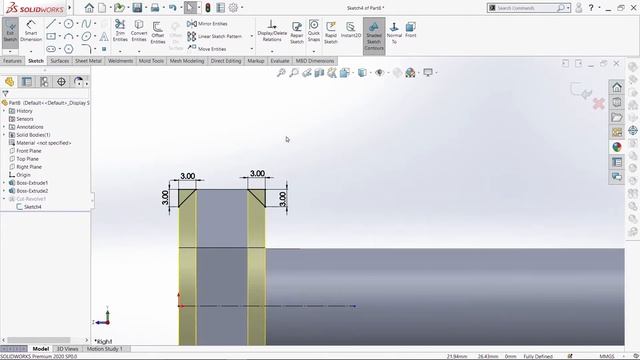
Task: Open the PropertyManager tab
Action: click(x=27, y=82)
